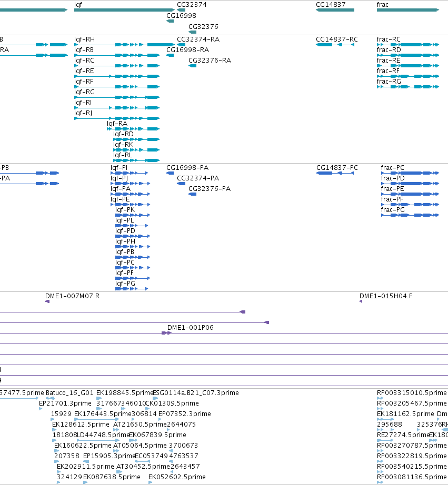This screenshot has width=448, height=485.
Task: Select the EK087638.5prime EST label
Action: coord(112,477)
